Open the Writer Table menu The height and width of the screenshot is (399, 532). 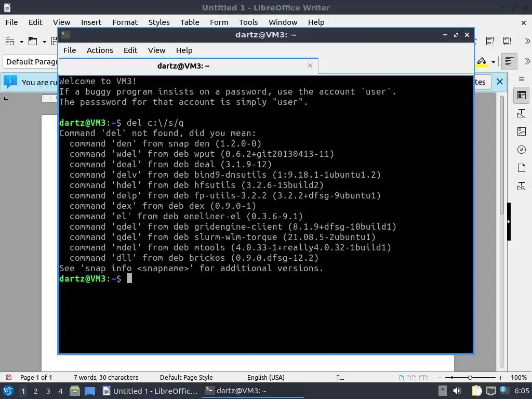(189, 22)
